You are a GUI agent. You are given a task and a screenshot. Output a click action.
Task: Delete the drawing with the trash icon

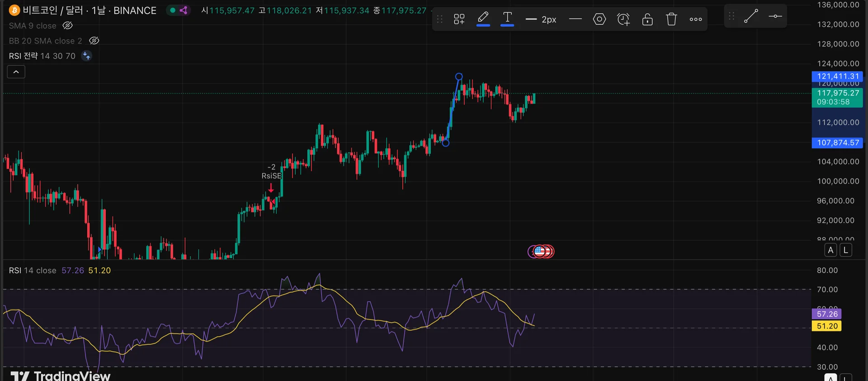pos(671,19)
